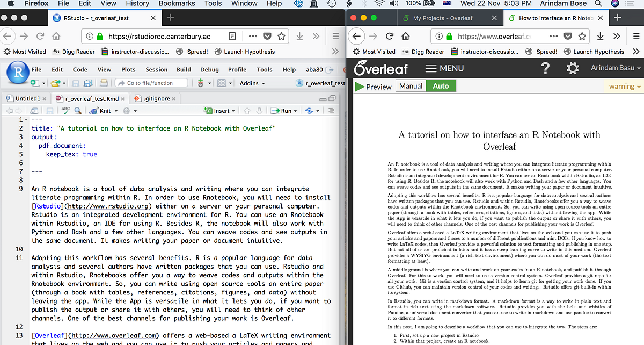Click go to previous chunk up arrow
644x345 pixels.
(247, 111)
